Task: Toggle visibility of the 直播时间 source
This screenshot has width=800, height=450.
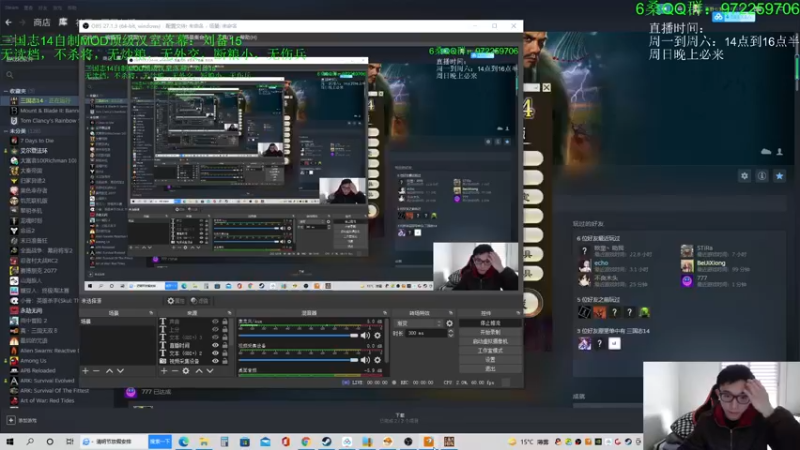Action: click(215, 345)
